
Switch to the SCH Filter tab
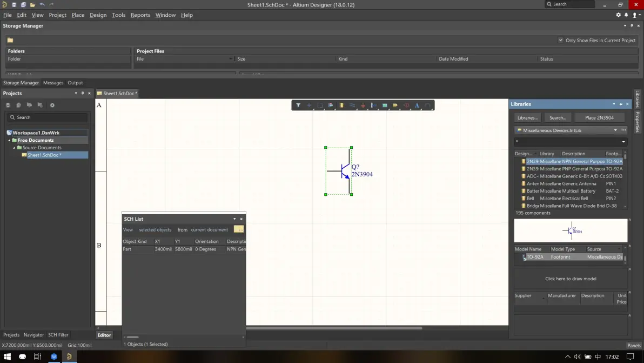point(58,335)
